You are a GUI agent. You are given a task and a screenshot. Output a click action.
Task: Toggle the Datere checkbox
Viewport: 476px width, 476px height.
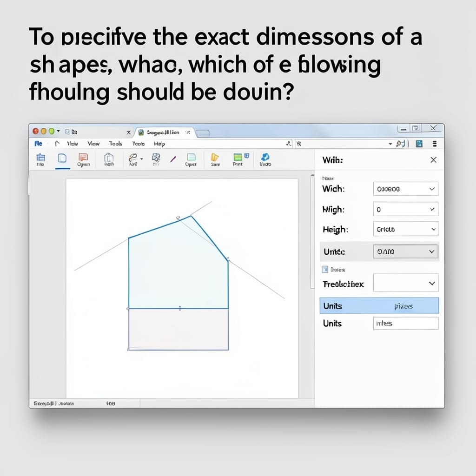(x=325, y=269)
